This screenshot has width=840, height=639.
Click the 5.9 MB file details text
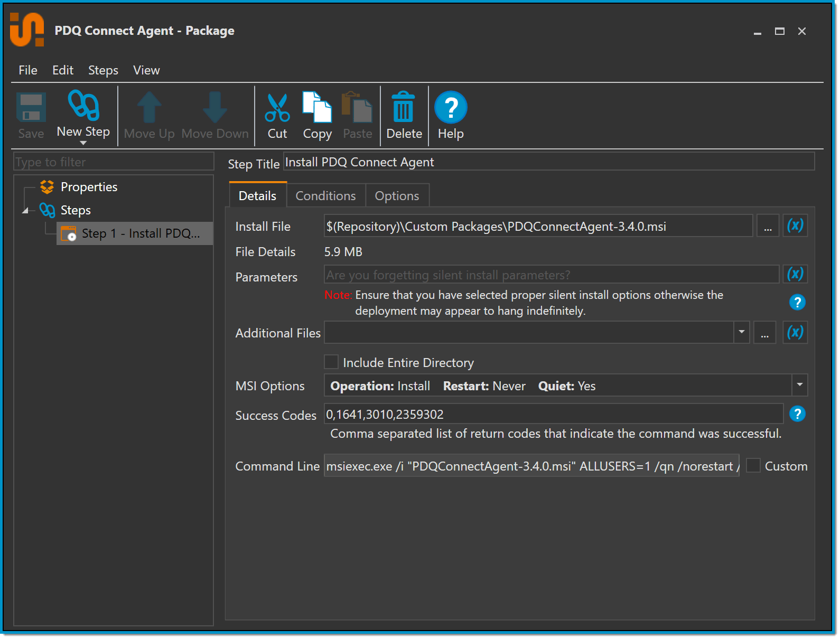[x=343, y=252]
